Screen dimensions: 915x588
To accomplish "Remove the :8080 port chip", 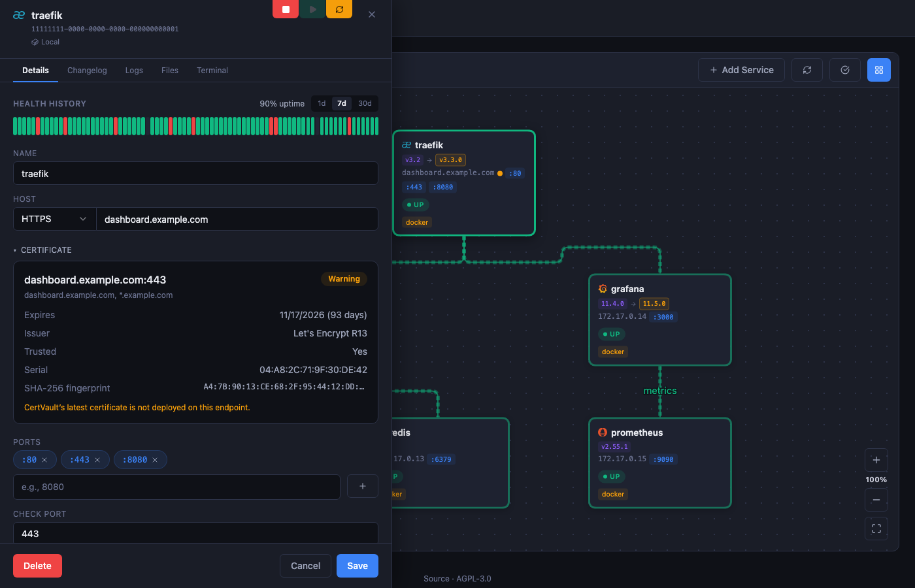I will [x=155, y=460].
